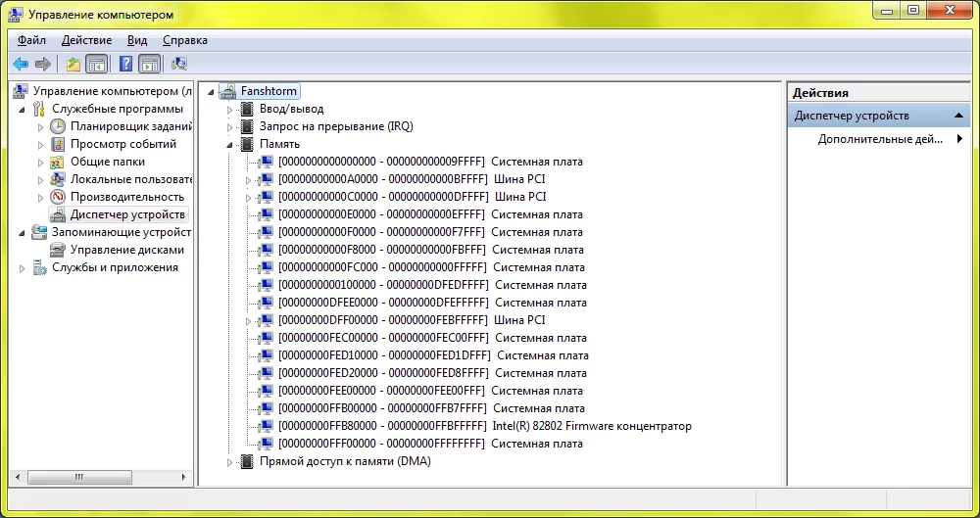Viewport: 980px width, 518px height.
Task: Click the Служебные программы tools icon
Action: click(39, 109)
